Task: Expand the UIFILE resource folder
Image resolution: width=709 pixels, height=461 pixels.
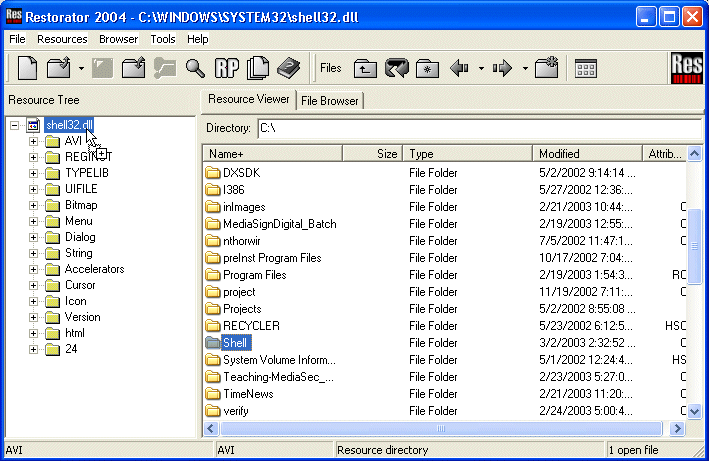Action: pos(33,189)
